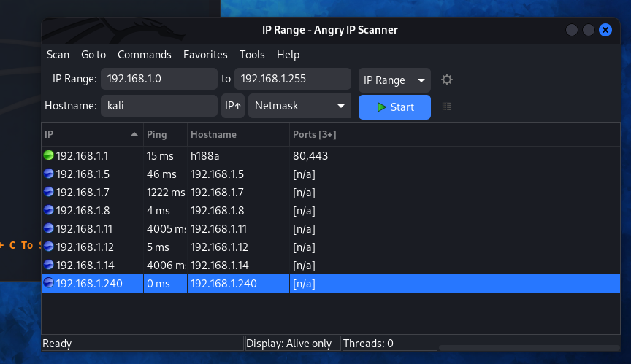
Task: Click the 15 ms ping value
Action: [x=160, y=156]
